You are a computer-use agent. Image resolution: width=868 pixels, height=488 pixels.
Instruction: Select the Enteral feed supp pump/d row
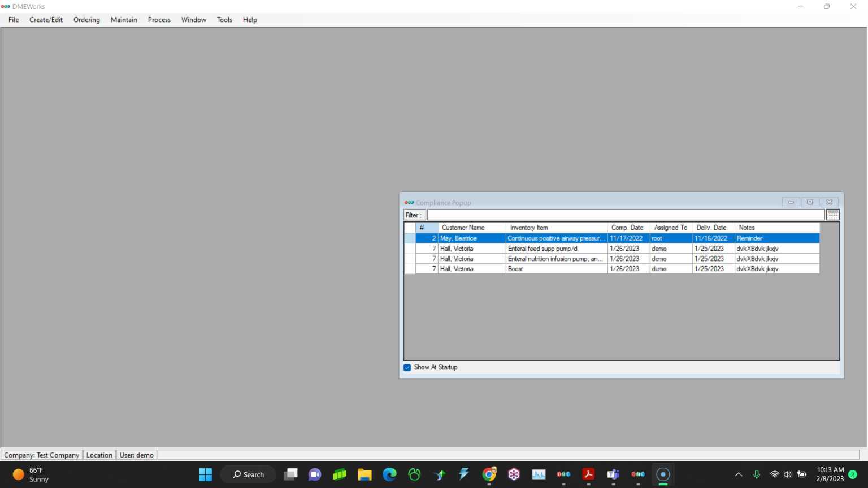[556, 249]
